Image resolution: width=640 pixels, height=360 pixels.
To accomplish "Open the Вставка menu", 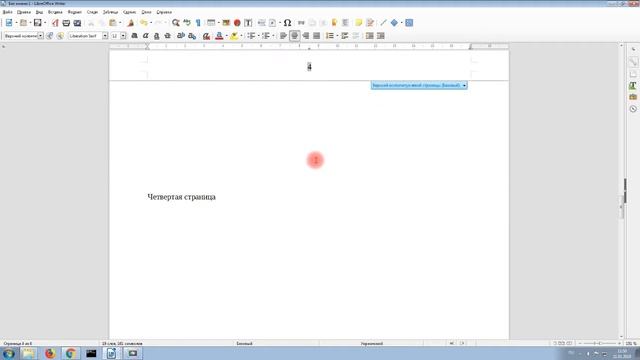I will [x=55, y=12].
